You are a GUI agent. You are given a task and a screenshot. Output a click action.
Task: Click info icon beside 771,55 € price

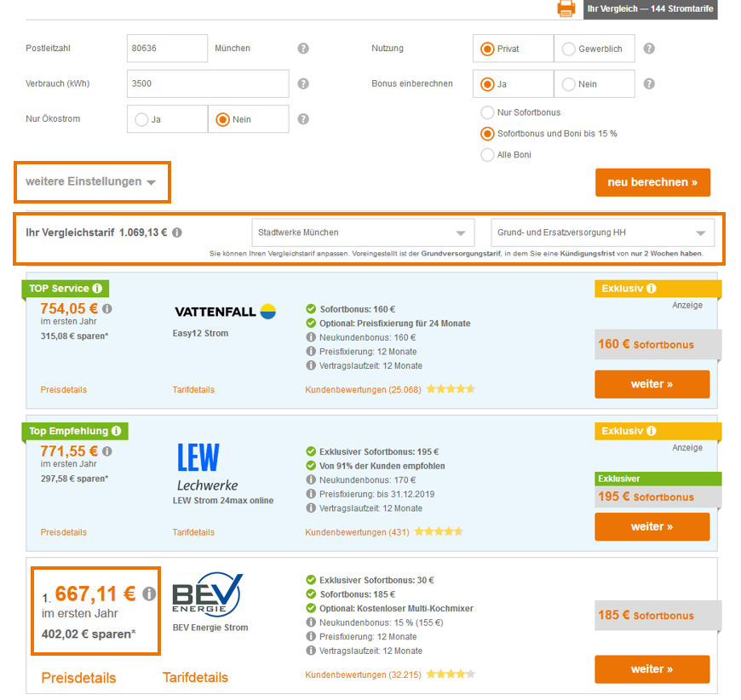tap(107, 452)
